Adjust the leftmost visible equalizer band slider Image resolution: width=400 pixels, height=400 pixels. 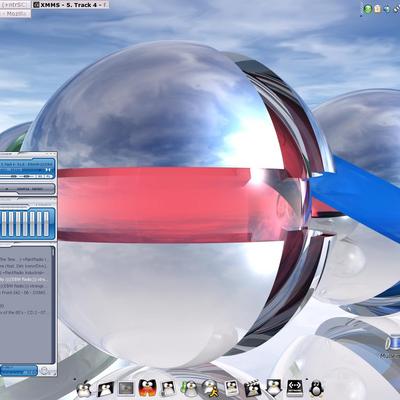[4, 223]
